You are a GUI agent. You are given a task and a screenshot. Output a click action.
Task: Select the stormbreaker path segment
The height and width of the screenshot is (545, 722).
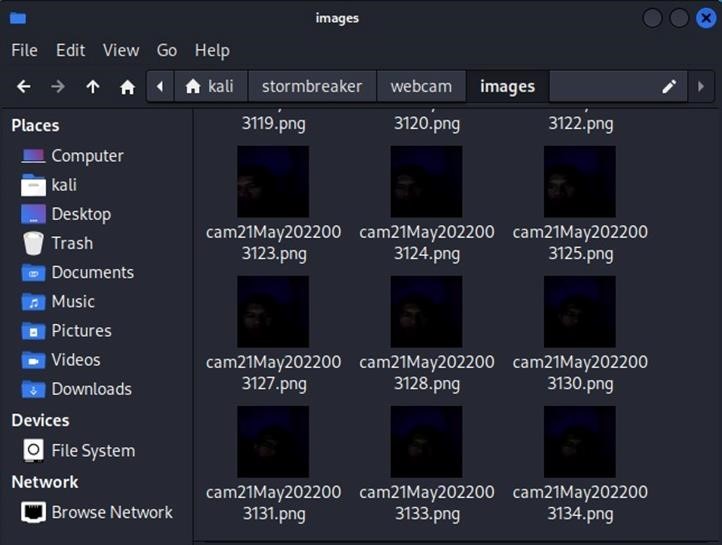pyautogui.click(x=312, y=87)
